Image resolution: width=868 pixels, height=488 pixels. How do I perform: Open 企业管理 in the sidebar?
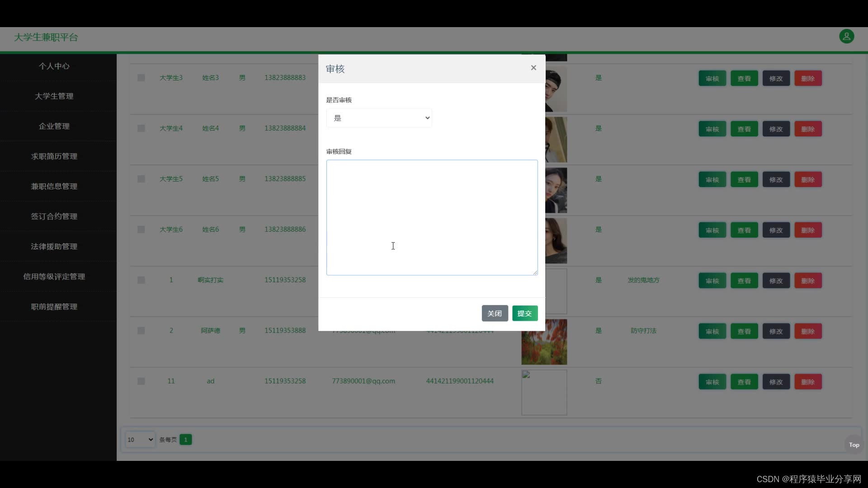coord(54,126)
